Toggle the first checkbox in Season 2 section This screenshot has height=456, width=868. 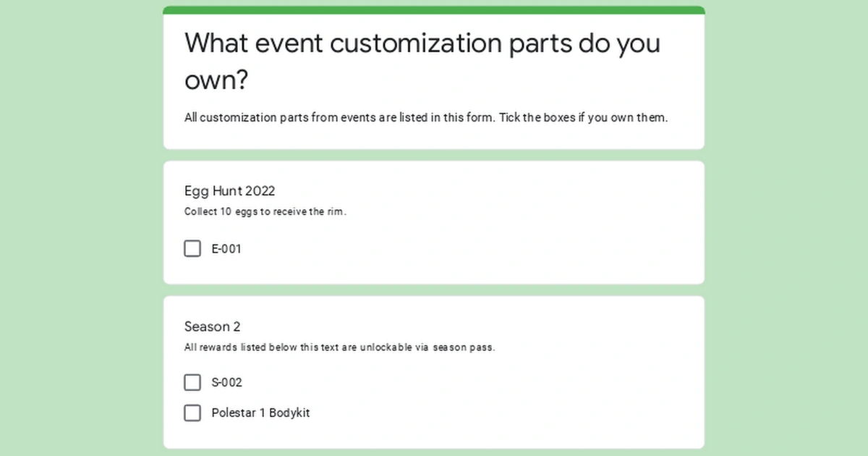[192, 382]
